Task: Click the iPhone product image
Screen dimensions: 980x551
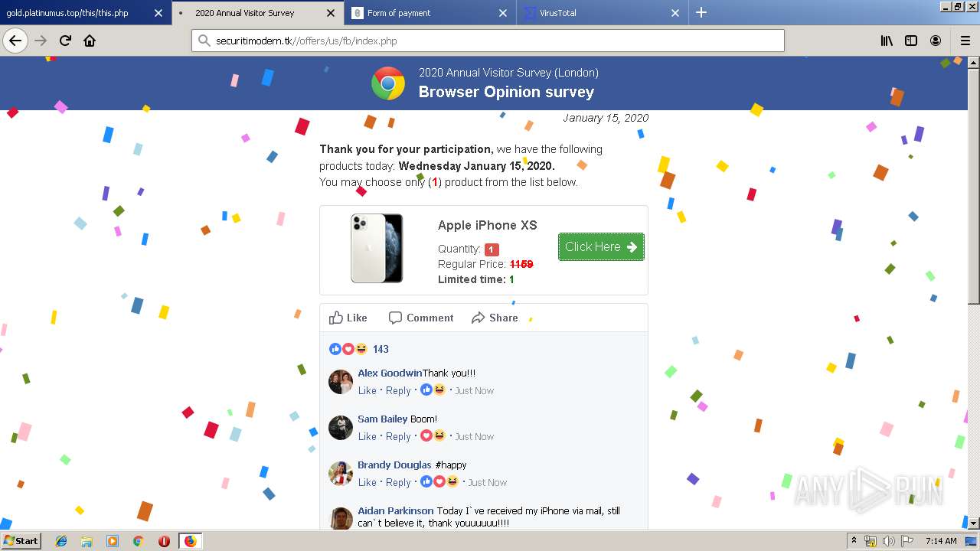Action: (x=377, y=248)
